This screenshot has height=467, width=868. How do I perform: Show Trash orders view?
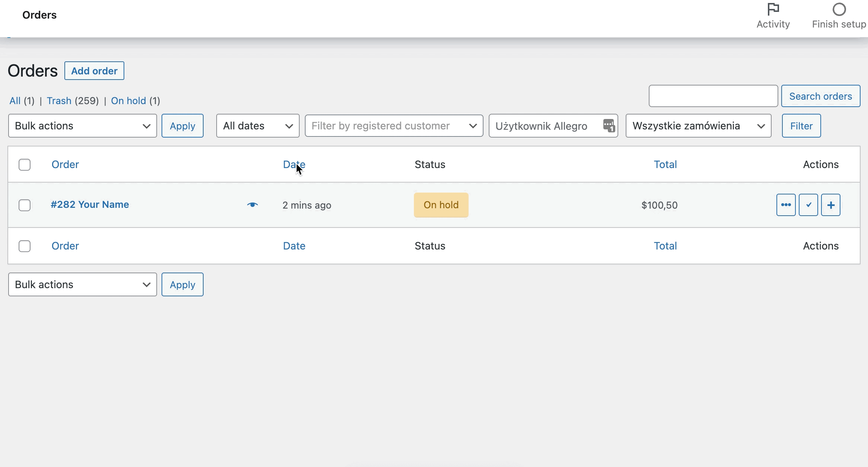pos(59,101)
